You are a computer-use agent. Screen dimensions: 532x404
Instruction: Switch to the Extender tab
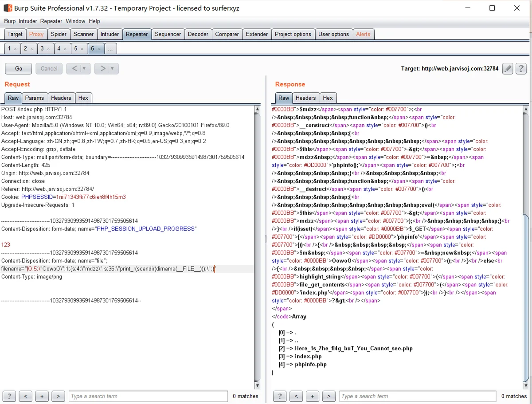[x=257, y=34]
